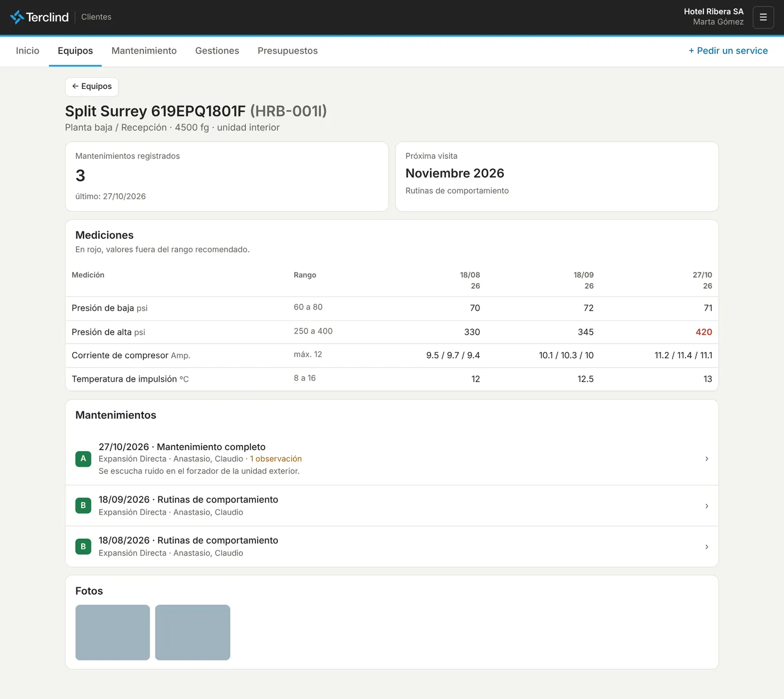Click the 'Presión de alta' measurement row label
Image resolution: width=784 pixels, height=699 pixels.
(x=102, y=332)
